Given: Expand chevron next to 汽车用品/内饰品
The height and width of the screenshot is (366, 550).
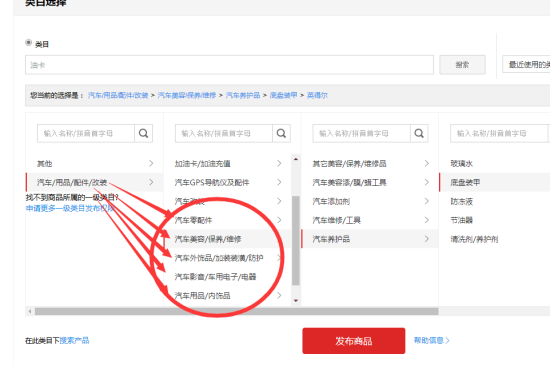Looking at the screenshot, I should click(279, 295).
